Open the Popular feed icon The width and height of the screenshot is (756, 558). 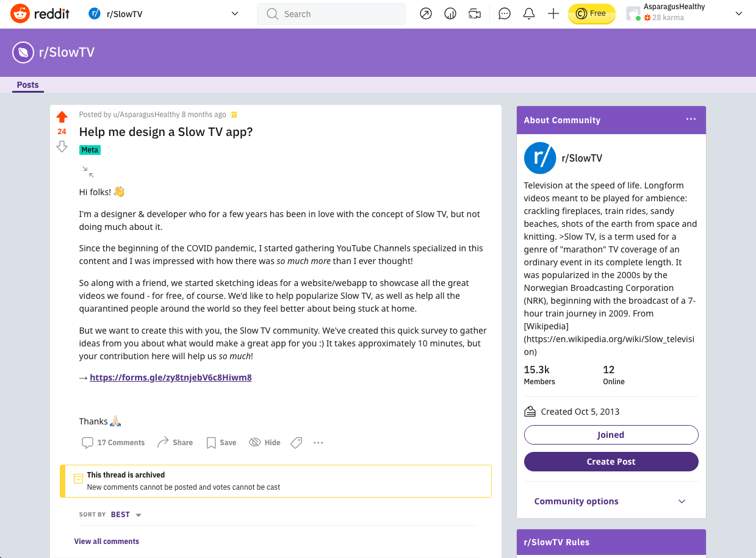point(426,13)
